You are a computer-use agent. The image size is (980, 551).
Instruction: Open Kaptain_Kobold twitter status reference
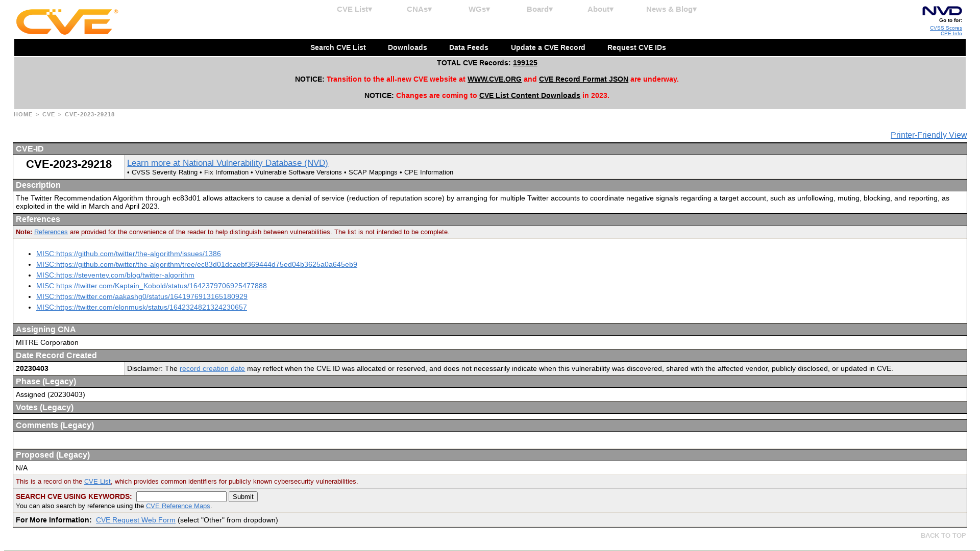tap(151, 286)
